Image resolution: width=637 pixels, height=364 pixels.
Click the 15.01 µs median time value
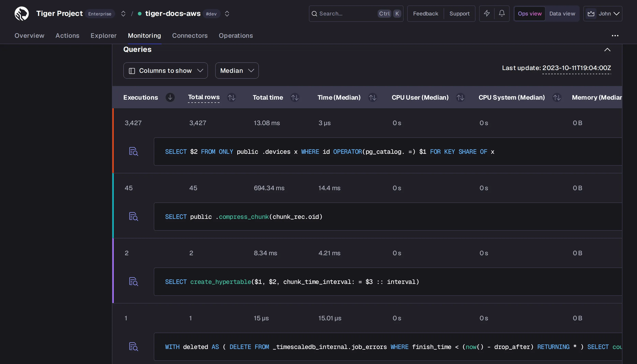[x=330, y=318]
